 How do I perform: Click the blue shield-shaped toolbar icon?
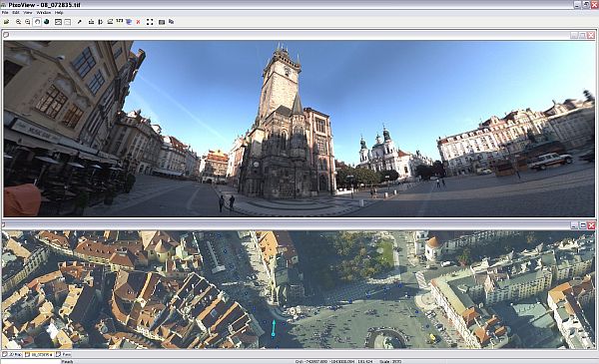point(129,22)
